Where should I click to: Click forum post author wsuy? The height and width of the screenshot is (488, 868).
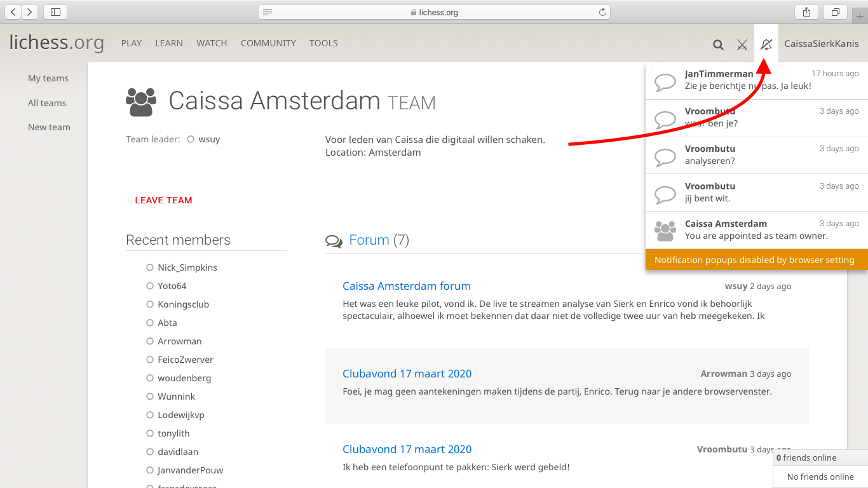(x=736, y=286)
